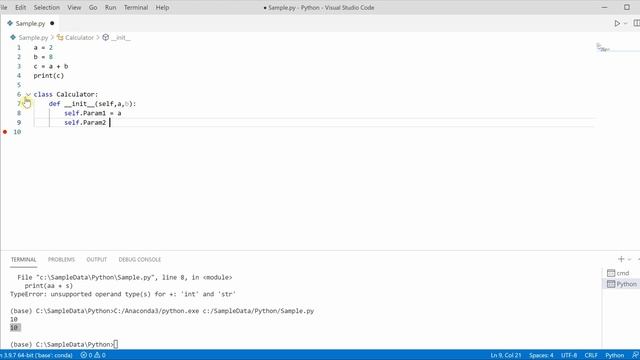Open the Go menu
The image size is (640, 360).
[x=93, y=7]
